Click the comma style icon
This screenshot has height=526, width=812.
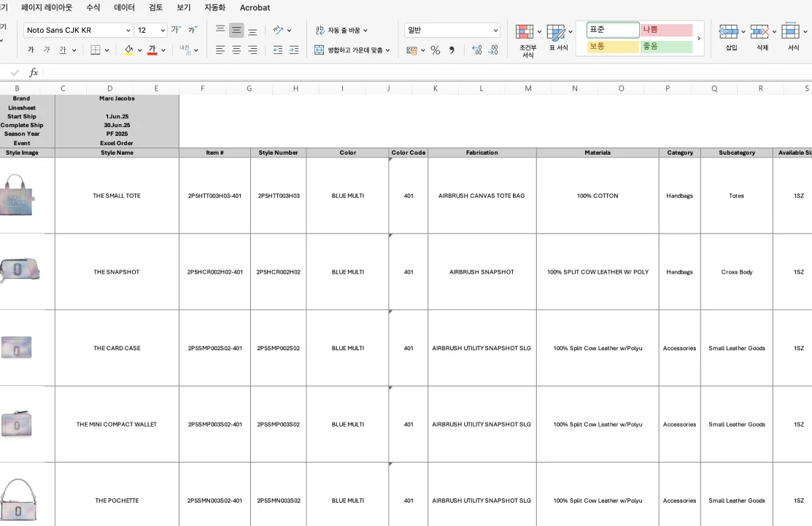tap(452, 50)
